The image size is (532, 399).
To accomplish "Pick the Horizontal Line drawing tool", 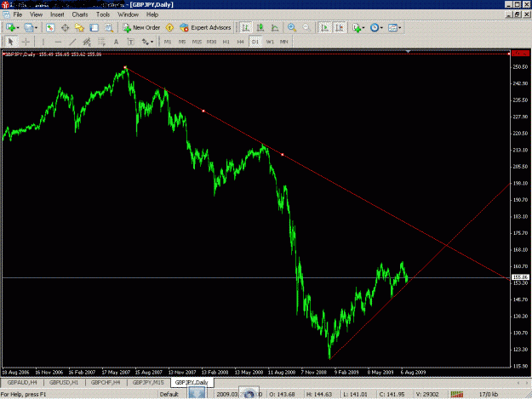I will (58, 42).
